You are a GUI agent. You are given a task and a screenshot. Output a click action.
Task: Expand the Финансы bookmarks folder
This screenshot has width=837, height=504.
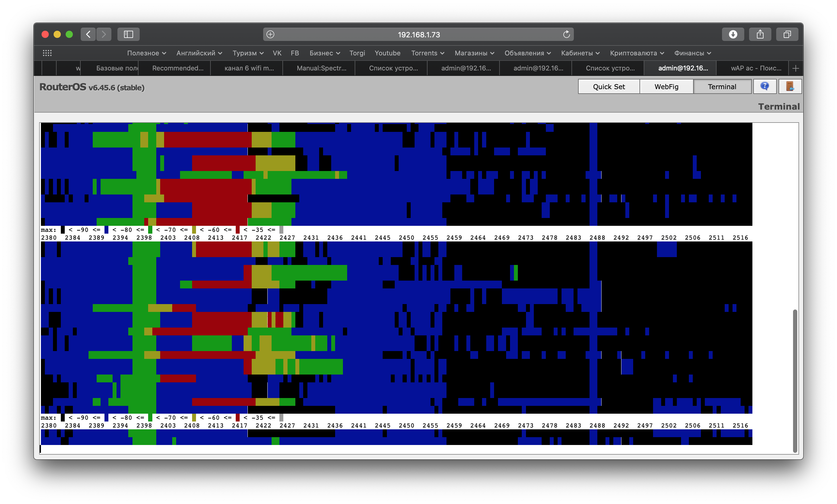692,53
